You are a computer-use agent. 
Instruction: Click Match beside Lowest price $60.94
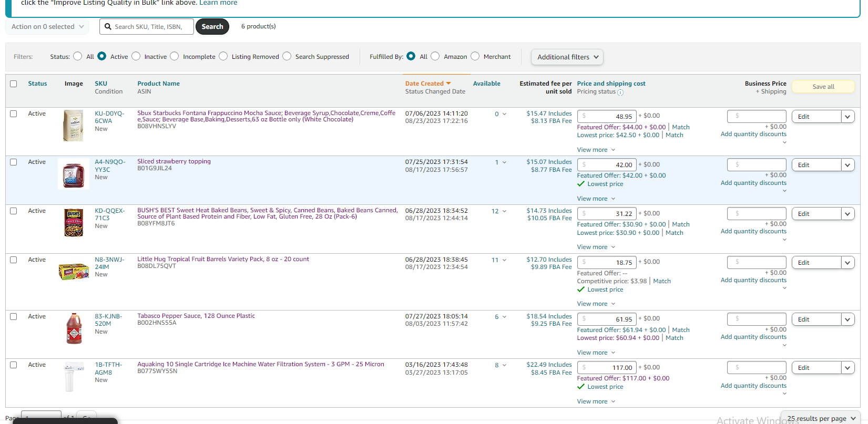pyautogui.click(x=675, y=338)
